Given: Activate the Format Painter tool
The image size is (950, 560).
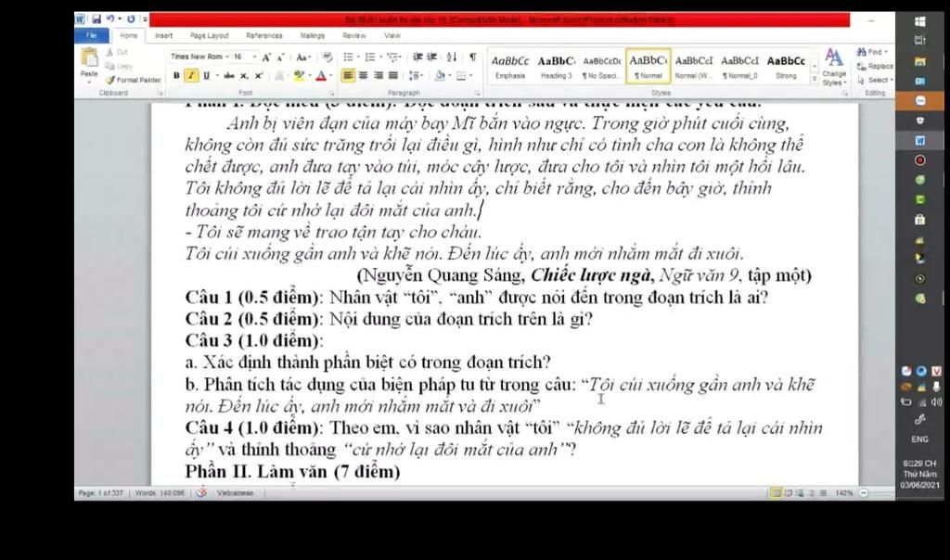Looking at the screenshot, I should pos(133,80).
